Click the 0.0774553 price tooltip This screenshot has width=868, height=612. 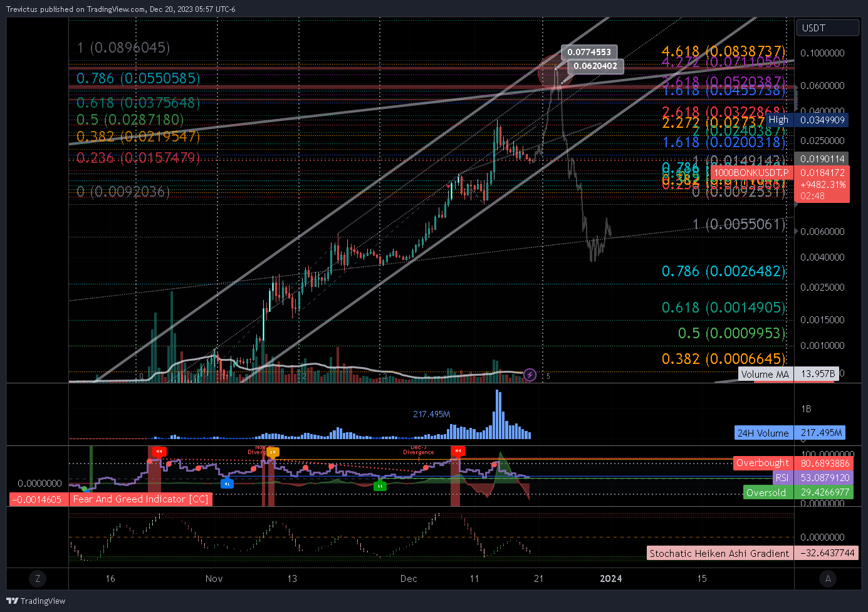[x=589, y=52]
